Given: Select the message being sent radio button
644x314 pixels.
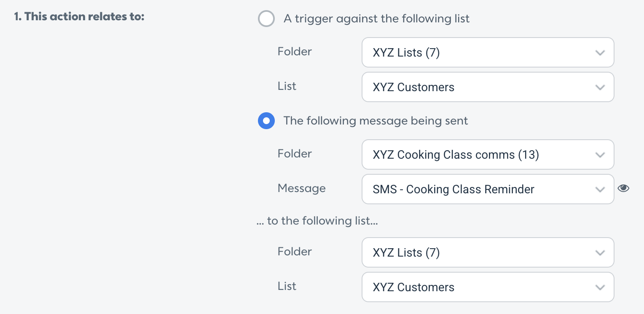Looking at the screenshot, I should point(266,121).
